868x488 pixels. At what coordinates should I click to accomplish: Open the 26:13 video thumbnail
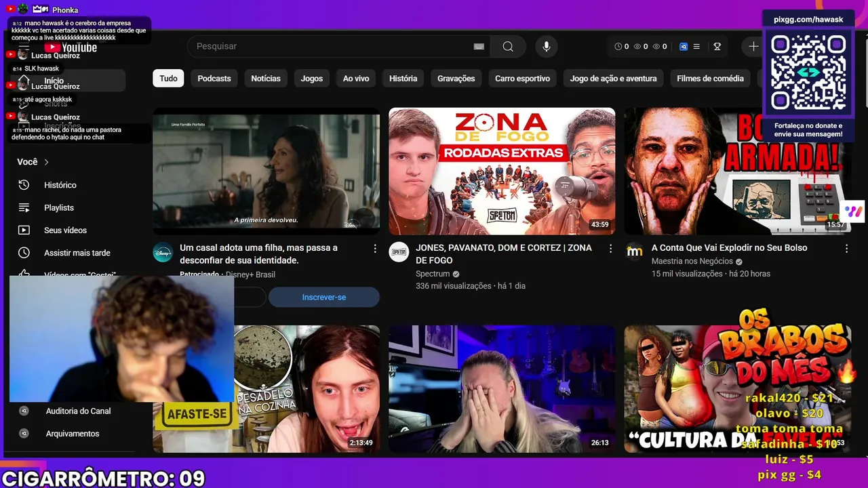502,389
